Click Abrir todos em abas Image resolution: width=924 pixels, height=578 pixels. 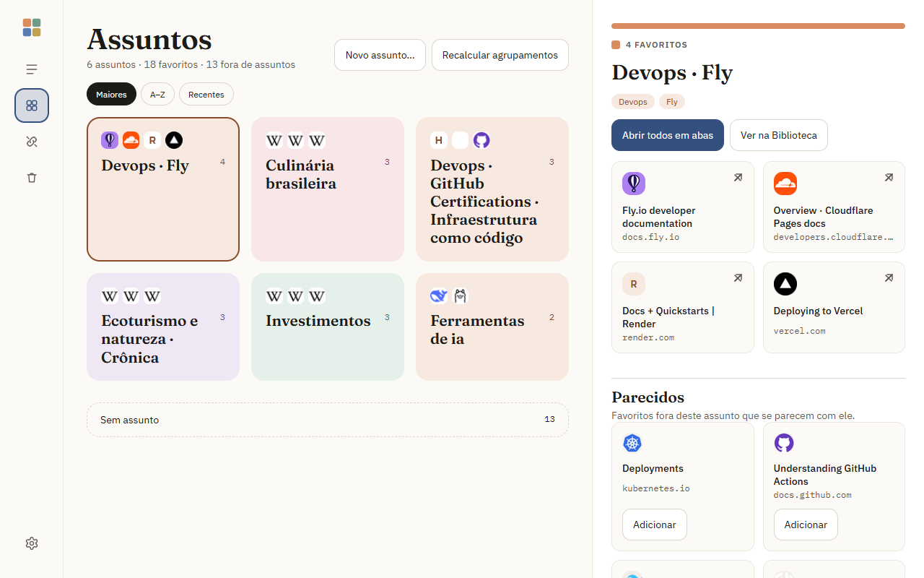click(668, 135)
